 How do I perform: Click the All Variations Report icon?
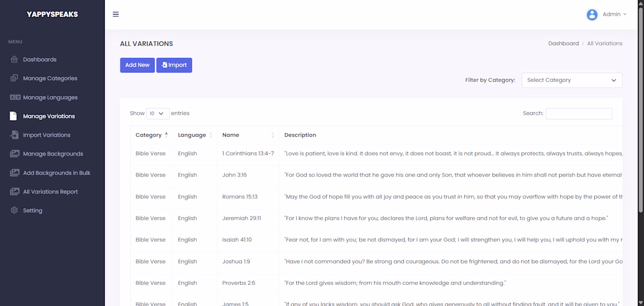click(x=15, y=191)
